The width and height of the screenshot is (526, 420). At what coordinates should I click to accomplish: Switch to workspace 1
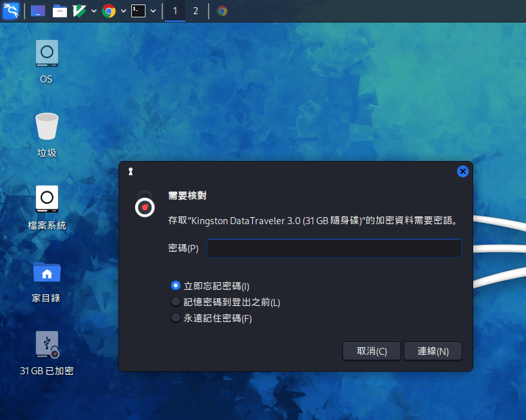175,11
